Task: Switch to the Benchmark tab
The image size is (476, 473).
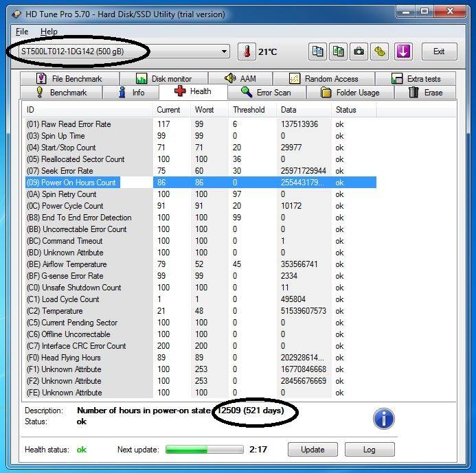Action: pos(61,92)
